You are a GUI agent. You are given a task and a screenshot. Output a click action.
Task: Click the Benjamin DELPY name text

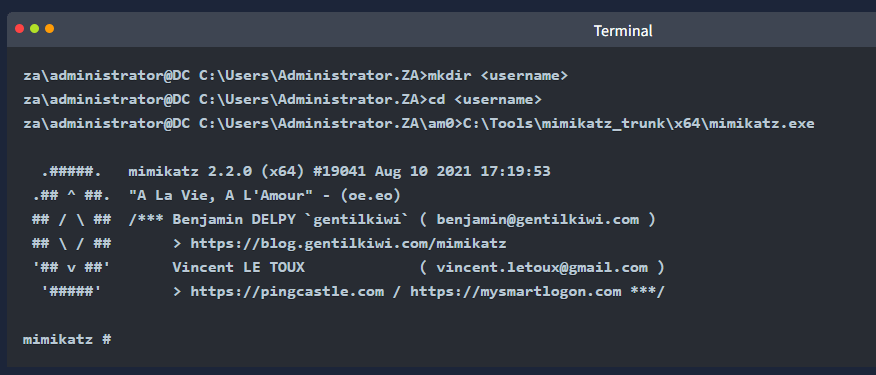point(239,220)
